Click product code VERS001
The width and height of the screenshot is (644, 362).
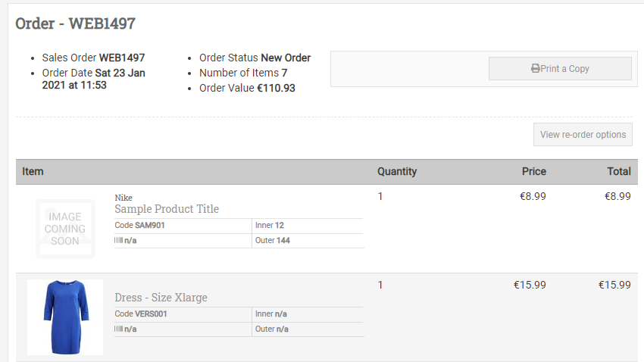[151, 314]
